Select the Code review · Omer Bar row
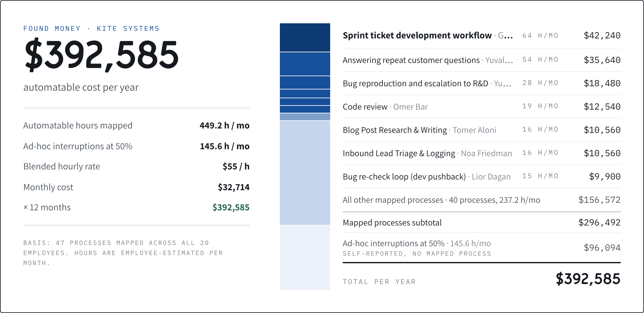 coord(482,106)
